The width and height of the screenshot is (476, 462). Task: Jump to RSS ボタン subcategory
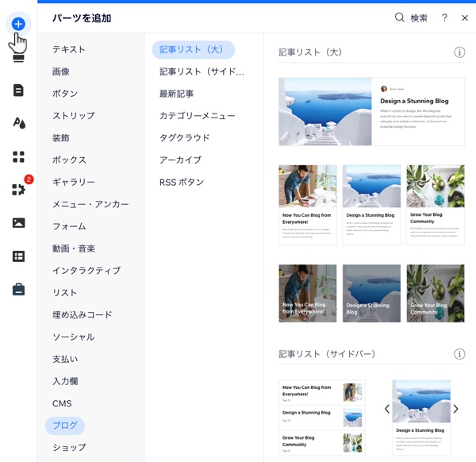pos(182,183)
